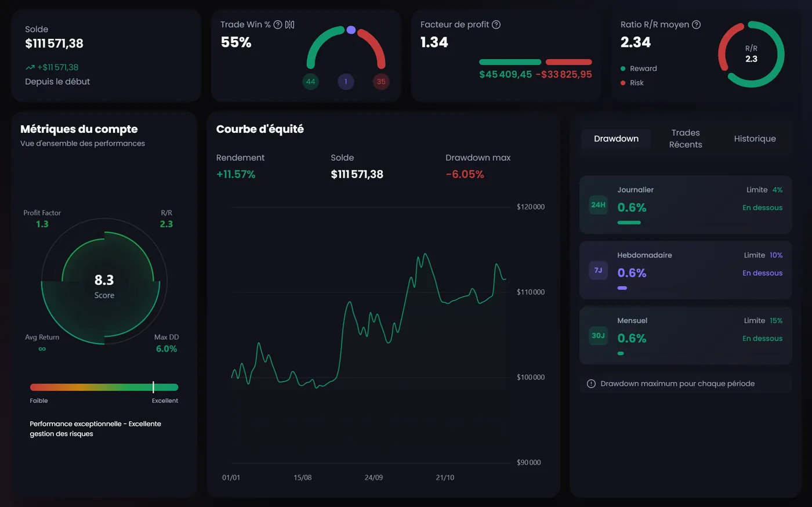Click the Courbe d'équité heading
Screen dimensions: 812x507
pyautogui.click(x=260, y=129)
